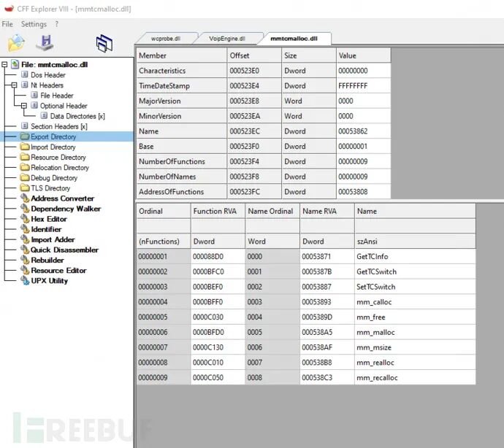Select Optional Header in the tree

tap(64, 106)
